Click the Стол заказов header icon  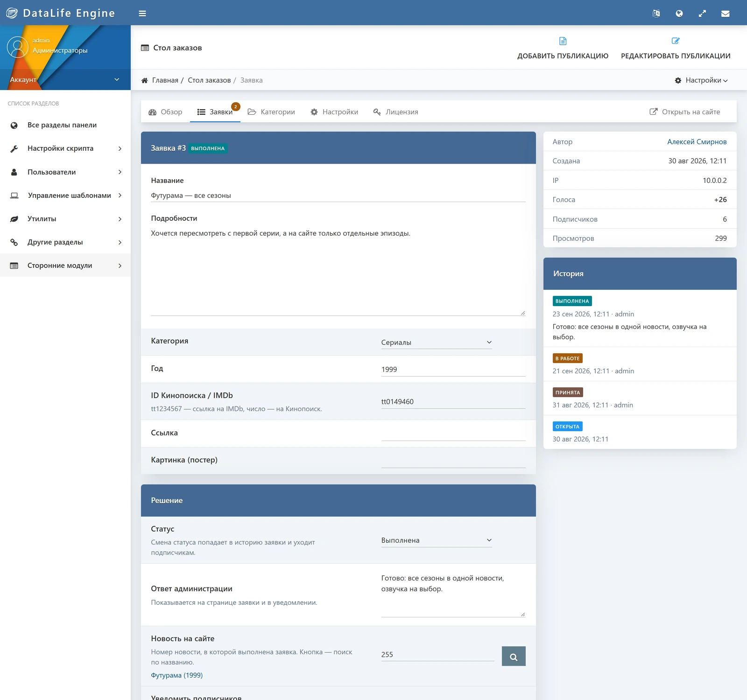[145, 48]
